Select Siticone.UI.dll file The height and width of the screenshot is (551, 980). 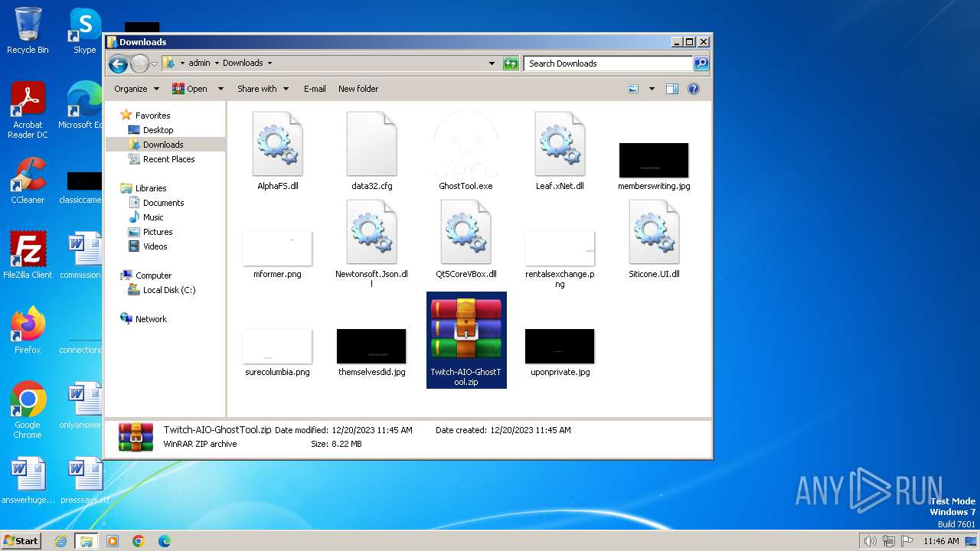(x=654, y=239)
